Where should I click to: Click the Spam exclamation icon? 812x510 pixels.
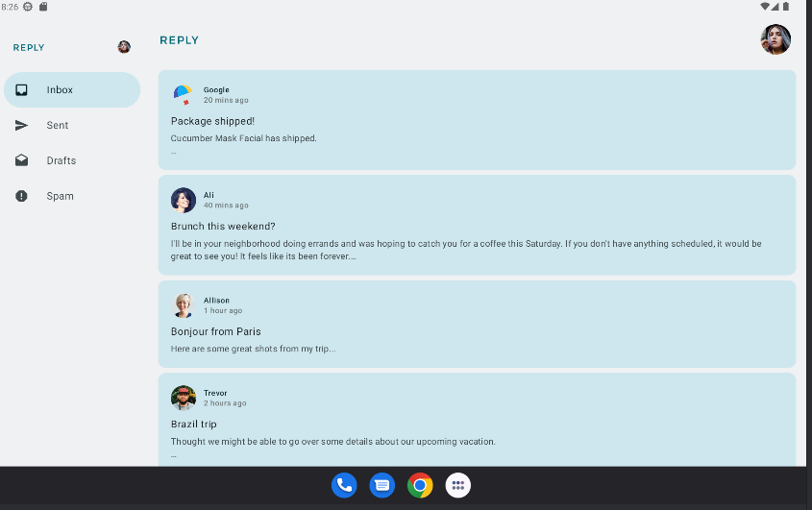pos(21,196)
